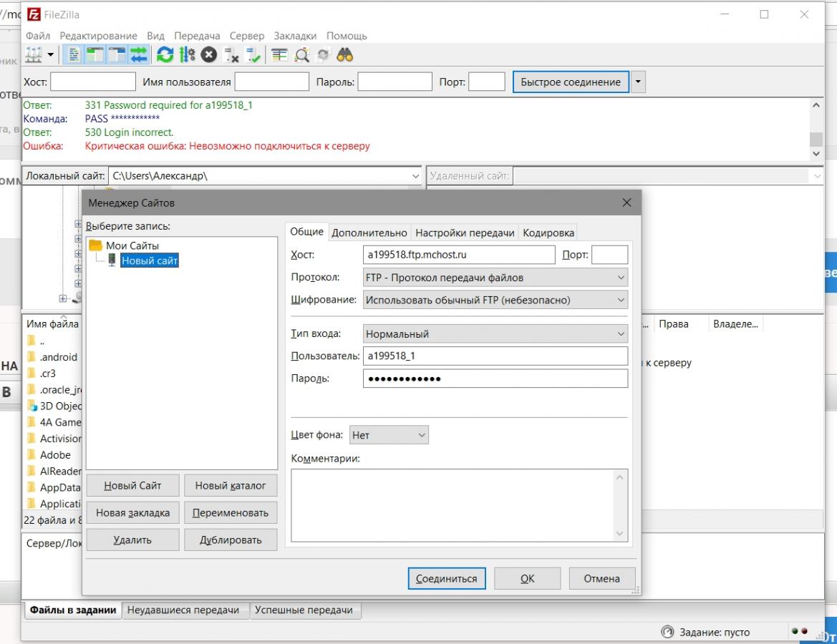Viewport: 837px width, 644px height.
Task: Open the Site Manager toolbar icon
Action: [33, 54]
